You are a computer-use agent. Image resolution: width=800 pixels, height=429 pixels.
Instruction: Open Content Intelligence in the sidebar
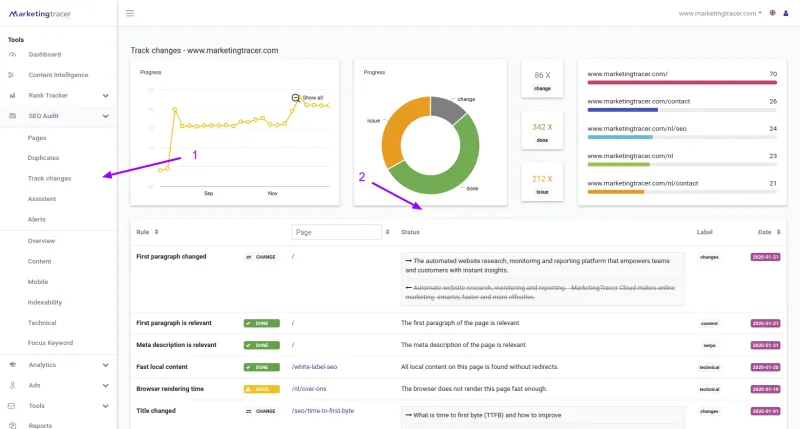(x=58, y=75)
